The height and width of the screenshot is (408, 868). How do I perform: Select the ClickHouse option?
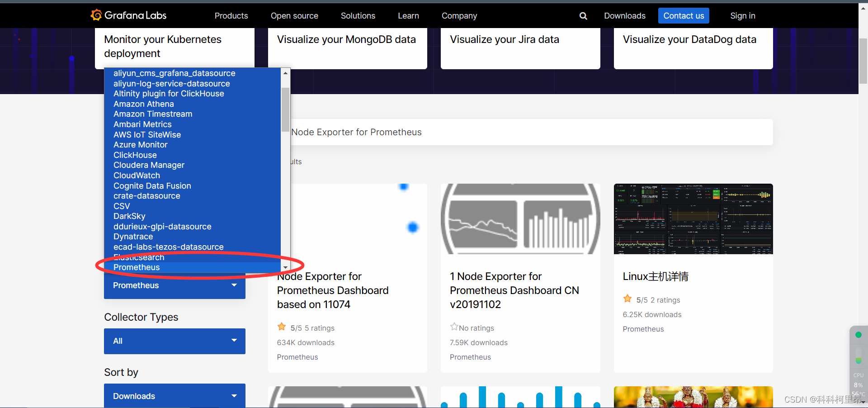coord(193,155)
